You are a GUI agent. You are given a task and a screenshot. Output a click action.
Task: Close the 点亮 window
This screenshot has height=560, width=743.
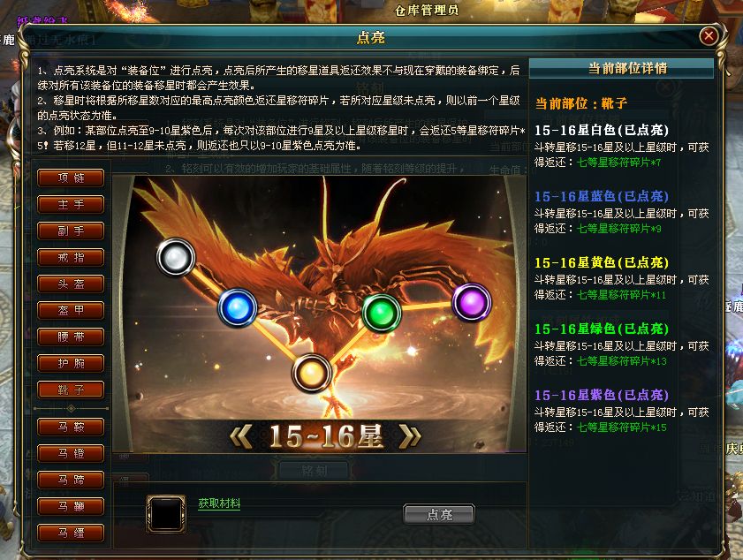coord(709,36)
